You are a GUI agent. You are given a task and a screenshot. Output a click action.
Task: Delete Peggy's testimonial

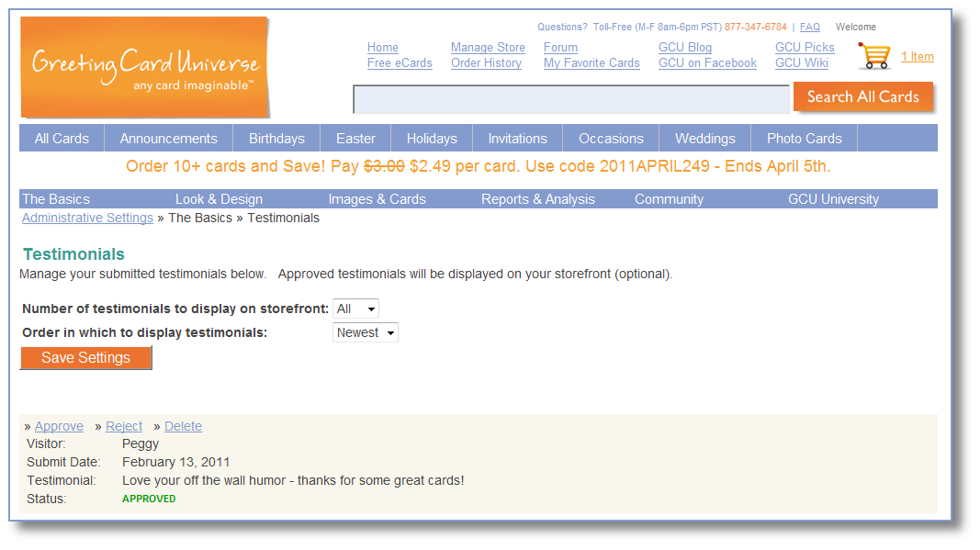(x=183, y=426)
